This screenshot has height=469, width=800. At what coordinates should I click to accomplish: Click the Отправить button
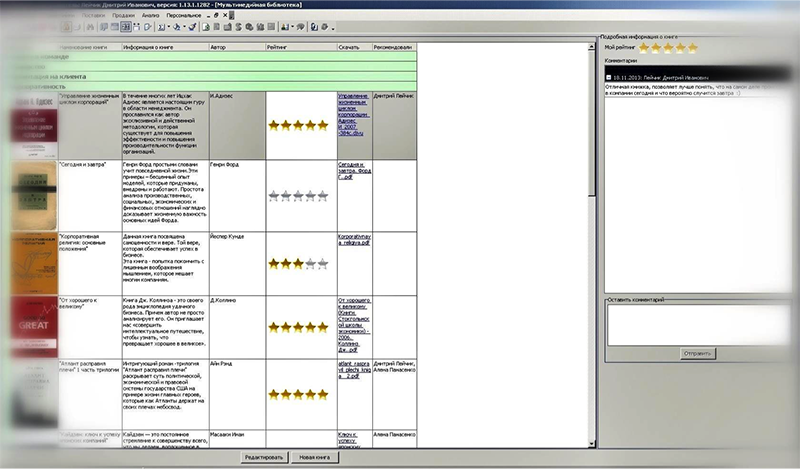coord(697,353)
